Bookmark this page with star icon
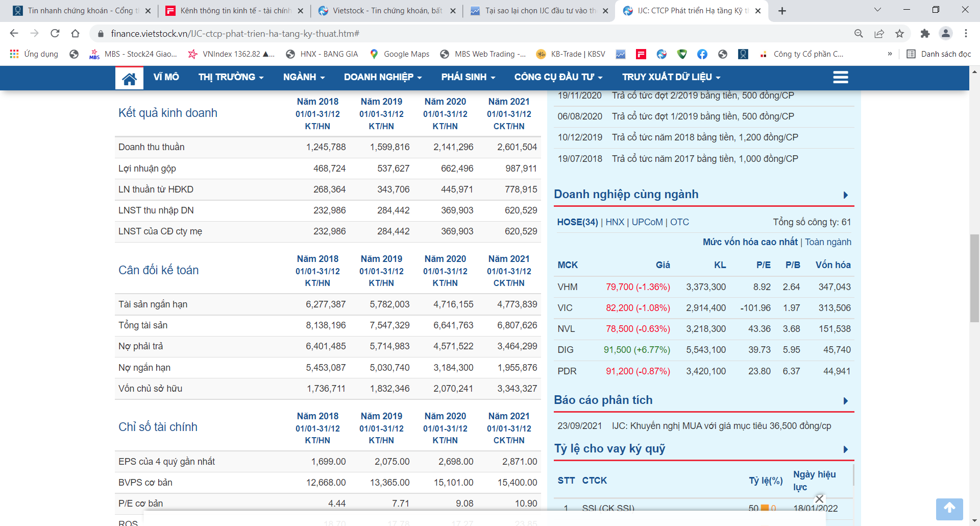980x526 pixels. pos(899,33)
